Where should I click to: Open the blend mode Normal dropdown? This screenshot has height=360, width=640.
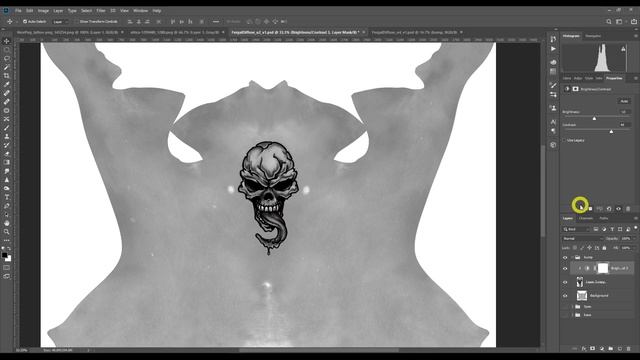(x=582, y=239)
